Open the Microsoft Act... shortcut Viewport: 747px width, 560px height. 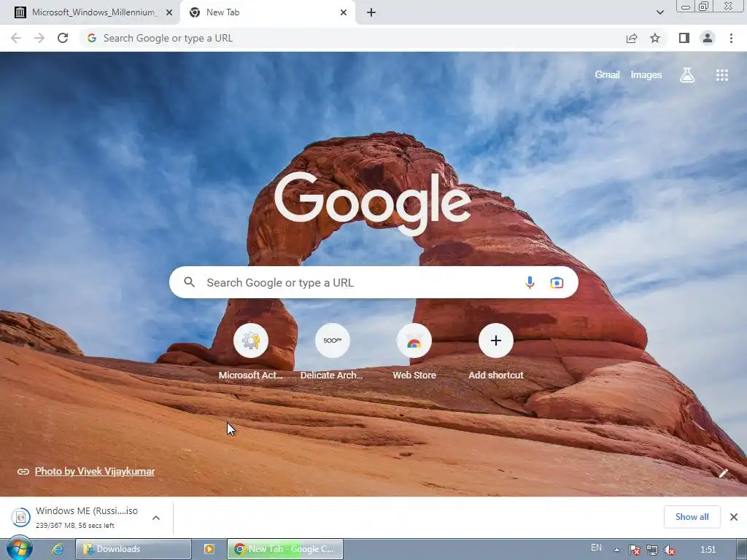pyautogui.click(x=251, y=351)
